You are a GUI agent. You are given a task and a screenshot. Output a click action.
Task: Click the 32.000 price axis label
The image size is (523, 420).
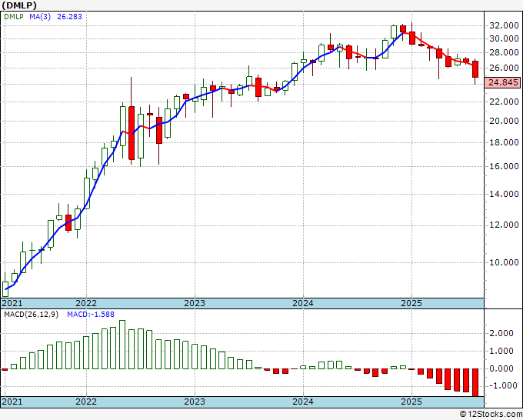504,25
